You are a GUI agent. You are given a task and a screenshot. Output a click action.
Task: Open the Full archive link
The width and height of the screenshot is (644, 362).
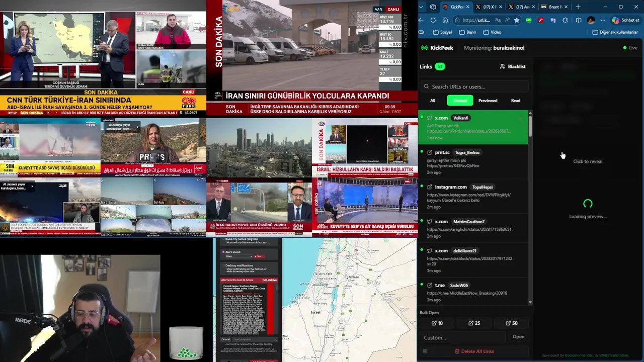[x=269, y=280]
